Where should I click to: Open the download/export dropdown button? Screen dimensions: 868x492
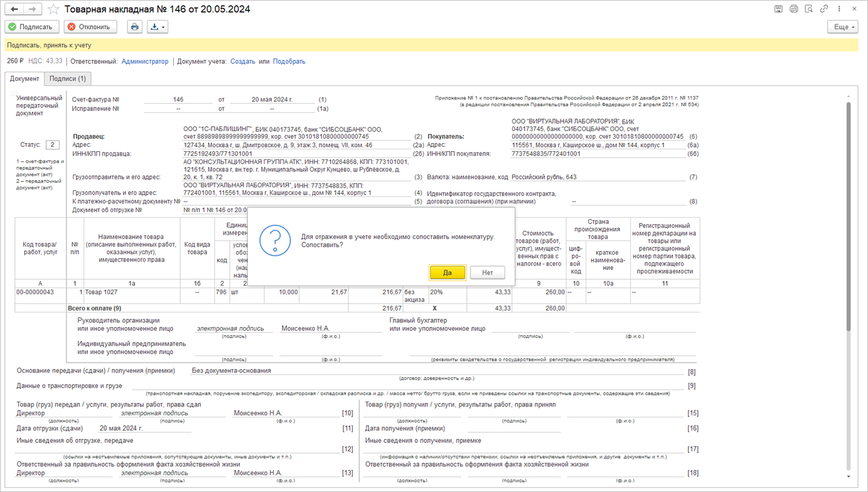pos(157,27)
